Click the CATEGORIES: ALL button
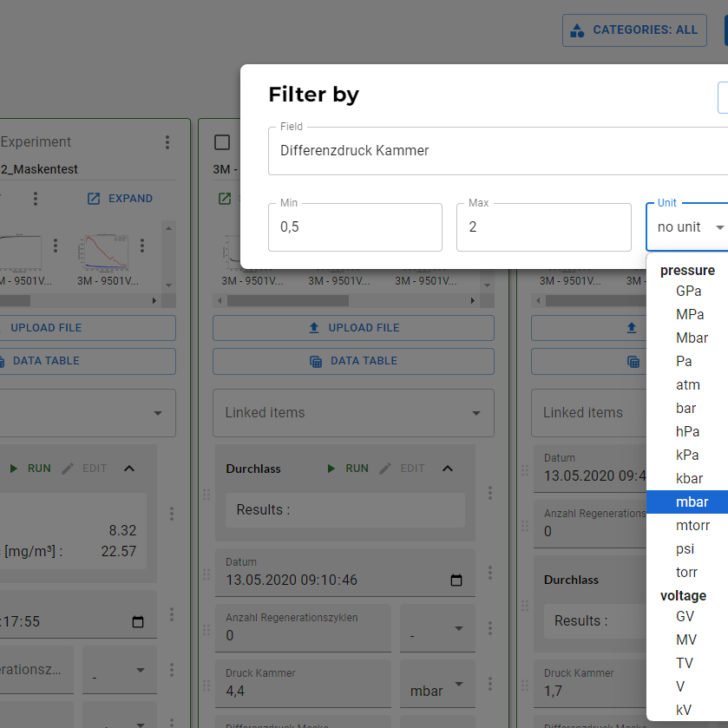728x728 pixels. (x=633, y=30)
